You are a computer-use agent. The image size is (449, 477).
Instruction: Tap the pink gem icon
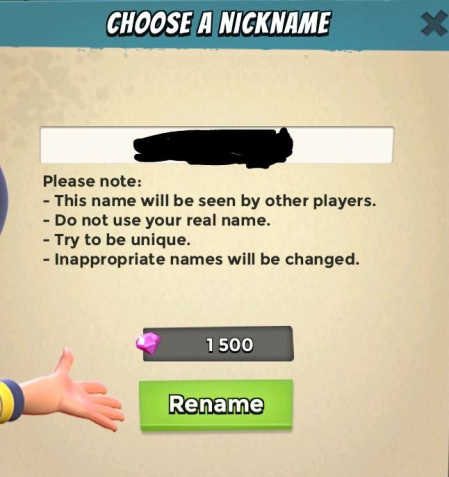(149, 343)
